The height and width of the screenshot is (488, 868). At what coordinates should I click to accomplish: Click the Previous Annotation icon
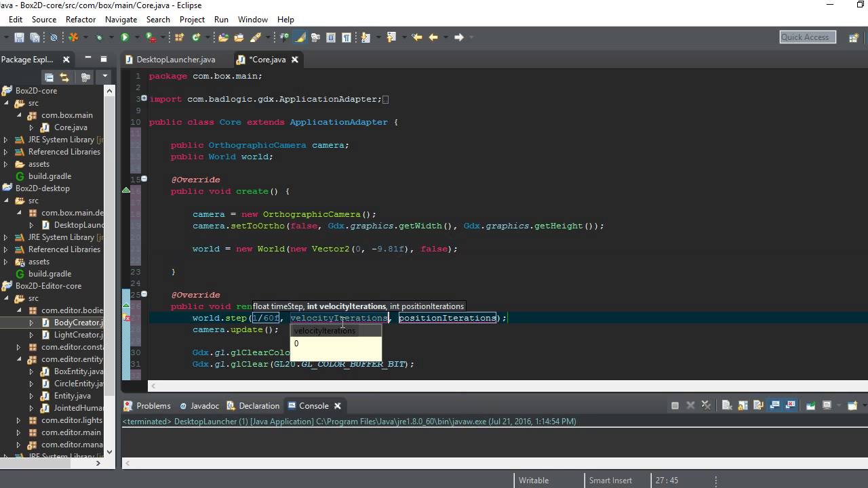point(391,37)
